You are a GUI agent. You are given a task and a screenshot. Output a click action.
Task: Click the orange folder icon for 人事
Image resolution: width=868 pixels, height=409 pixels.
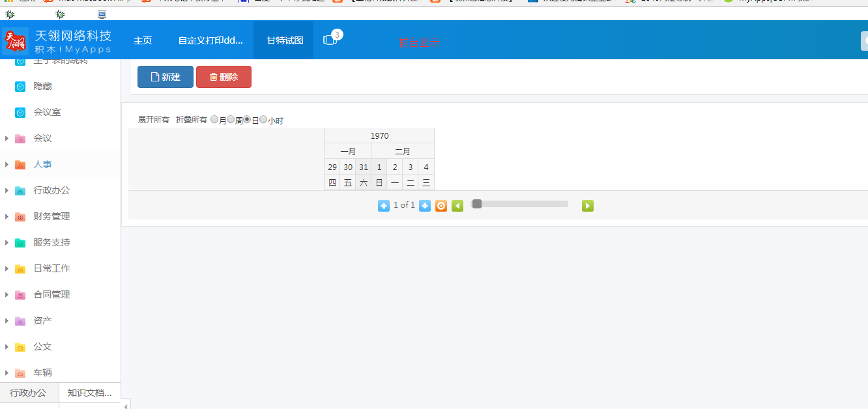coord(20,164)
